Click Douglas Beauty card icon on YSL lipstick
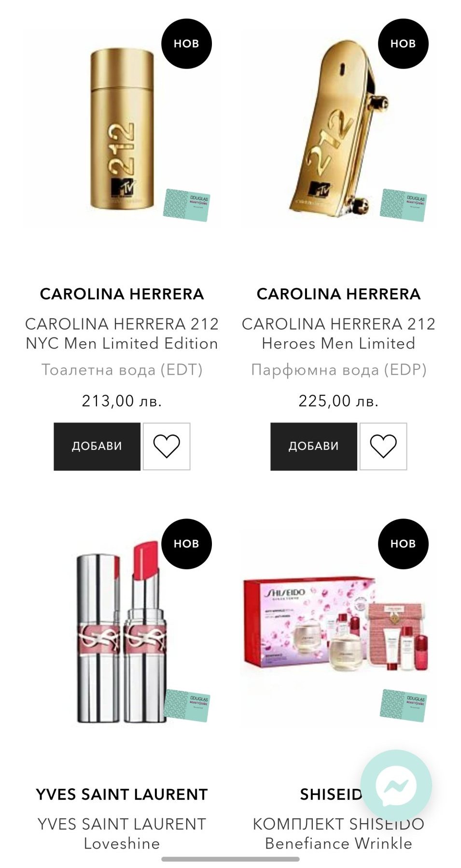Image resolution: width=461 pixels, height=868 pixels. 187,705
